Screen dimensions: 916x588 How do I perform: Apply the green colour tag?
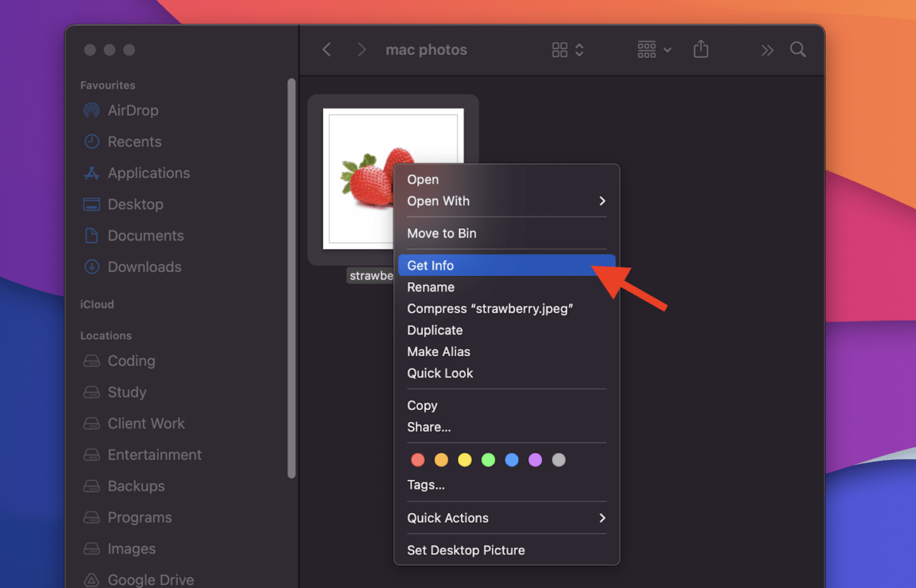click(488, 460)
